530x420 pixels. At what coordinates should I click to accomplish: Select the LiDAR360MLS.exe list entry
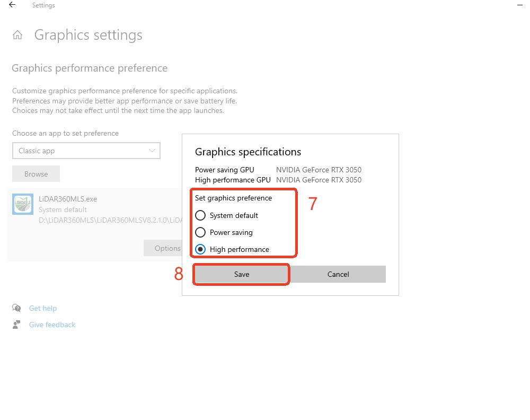pos(95,225)
